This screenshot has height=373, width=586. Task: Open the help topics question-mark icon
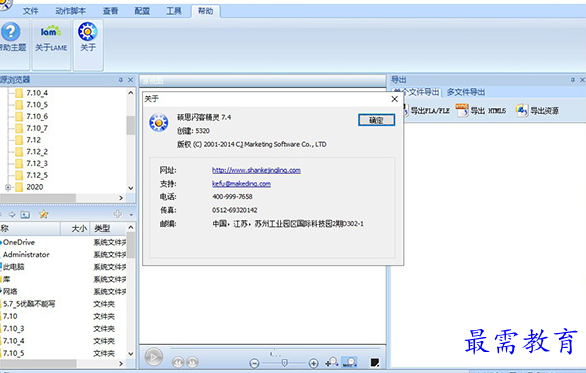pos(10,32)
